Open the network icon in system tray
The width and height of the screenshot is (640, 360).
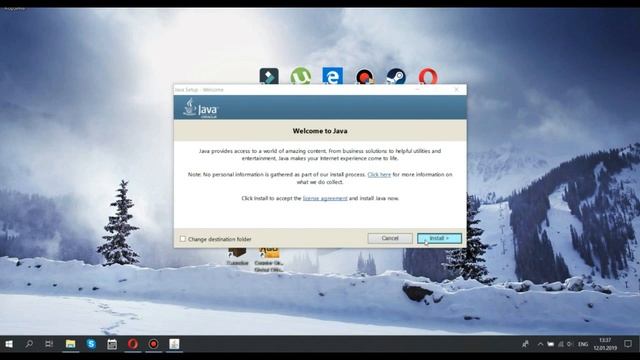point(560,344)
